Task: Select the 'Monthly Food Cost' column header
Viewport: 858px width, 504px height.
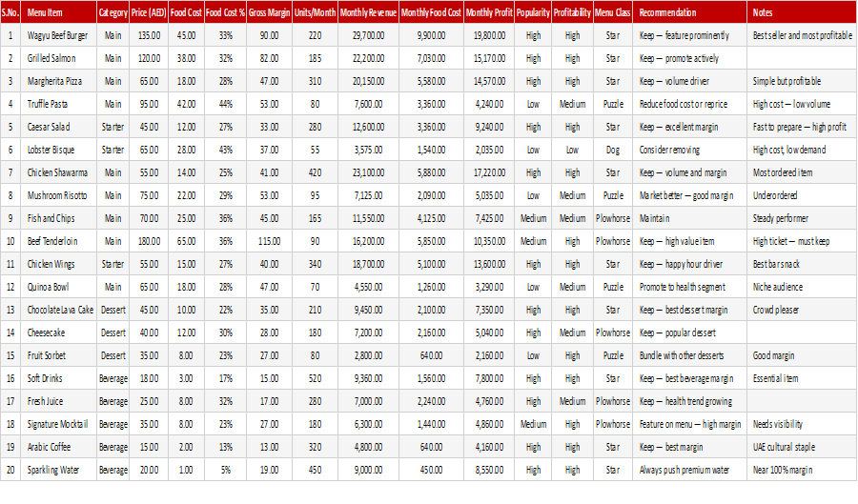Action: 431,12
